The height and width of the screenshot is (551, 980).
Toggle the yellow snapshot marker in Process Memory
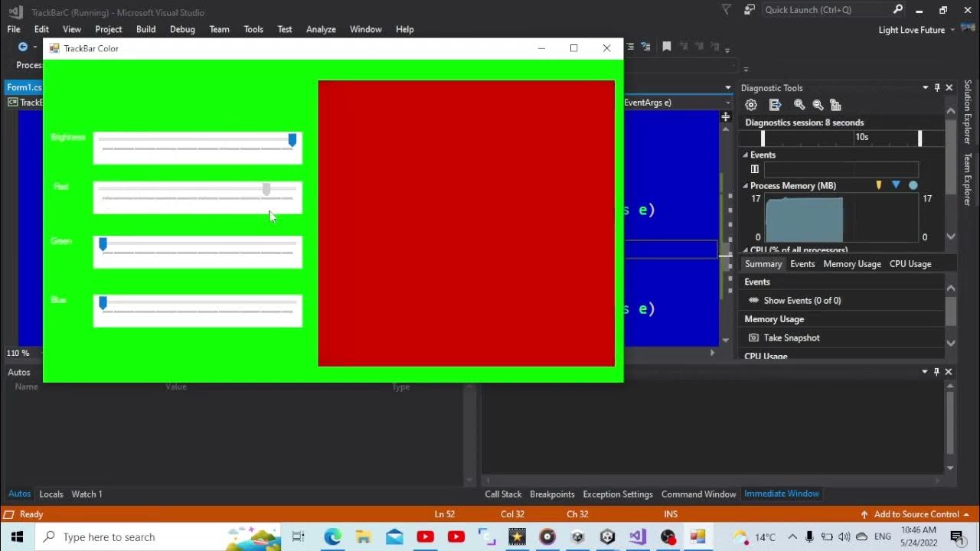(879, 185)
